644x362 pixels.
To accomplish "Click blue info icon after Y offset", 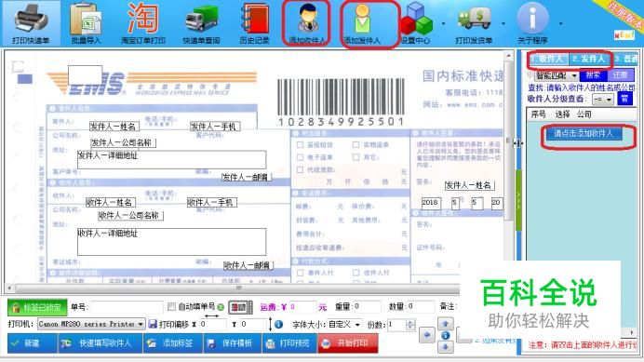I will coord(278,325).
